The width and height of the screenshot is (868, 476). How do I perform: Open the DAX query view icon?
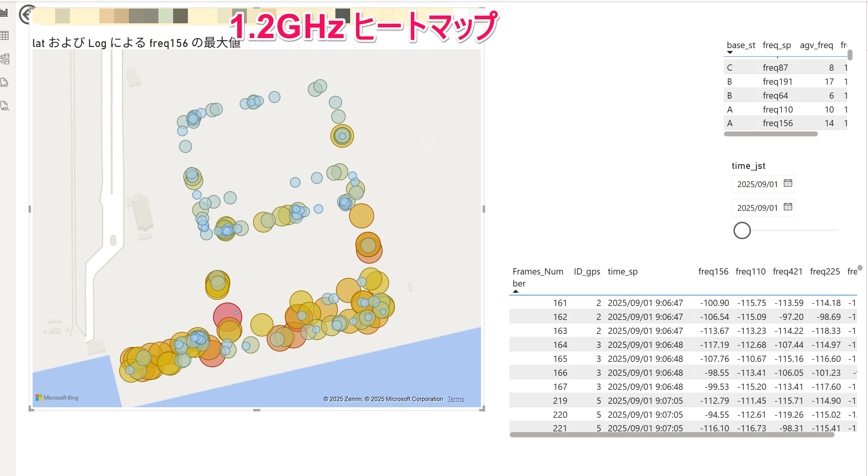click(x=4, y=82)
